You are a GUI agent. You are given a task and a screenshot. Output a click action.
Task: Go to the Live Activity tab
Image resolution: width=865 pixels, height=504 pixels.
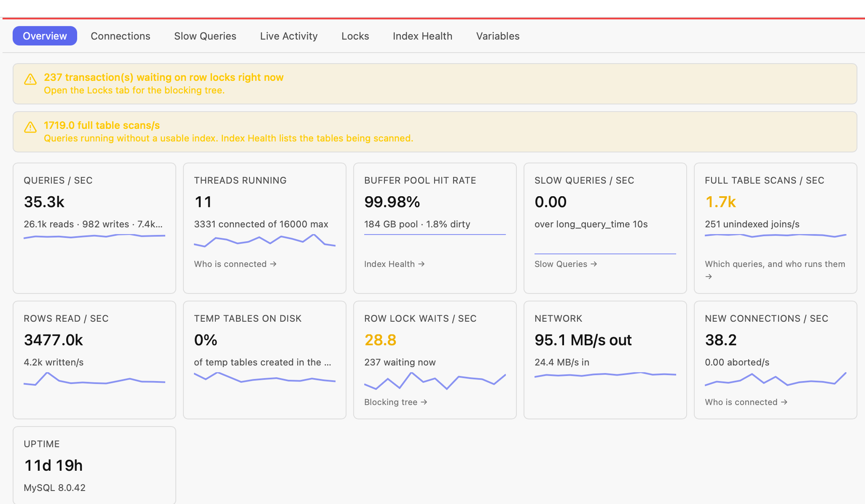coord(289,36)
